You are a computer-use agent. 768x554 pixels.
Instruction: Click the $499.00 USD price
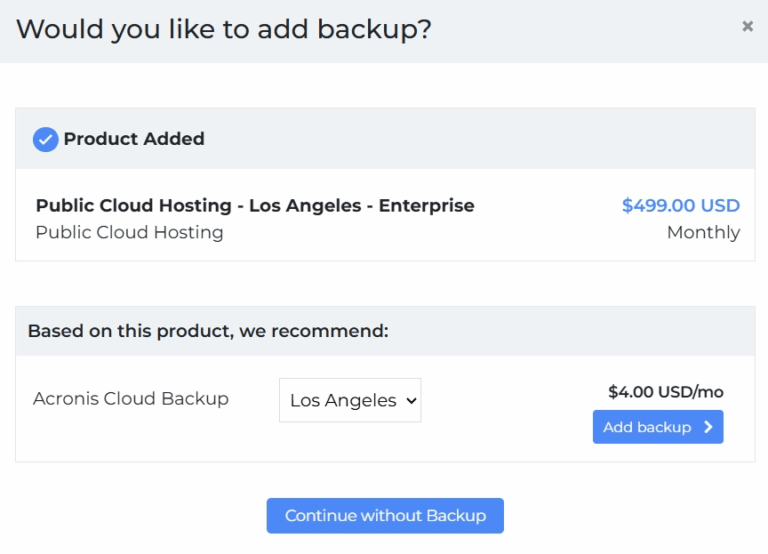pos(680,206)
